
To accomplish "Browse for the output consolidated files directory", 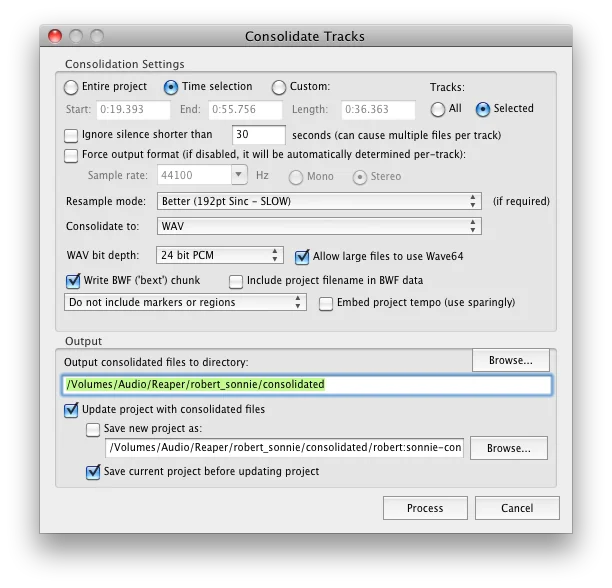I will tap(511, 360).
